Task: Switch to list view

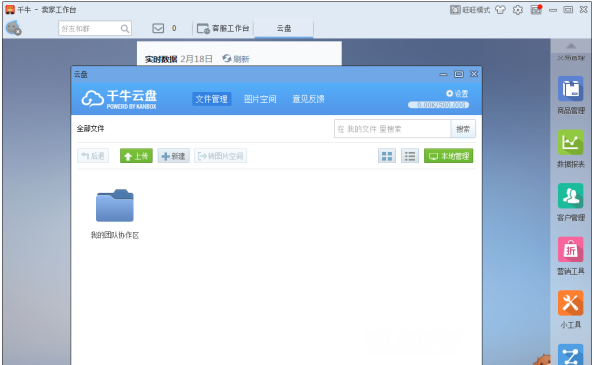Action: (410, 156)
